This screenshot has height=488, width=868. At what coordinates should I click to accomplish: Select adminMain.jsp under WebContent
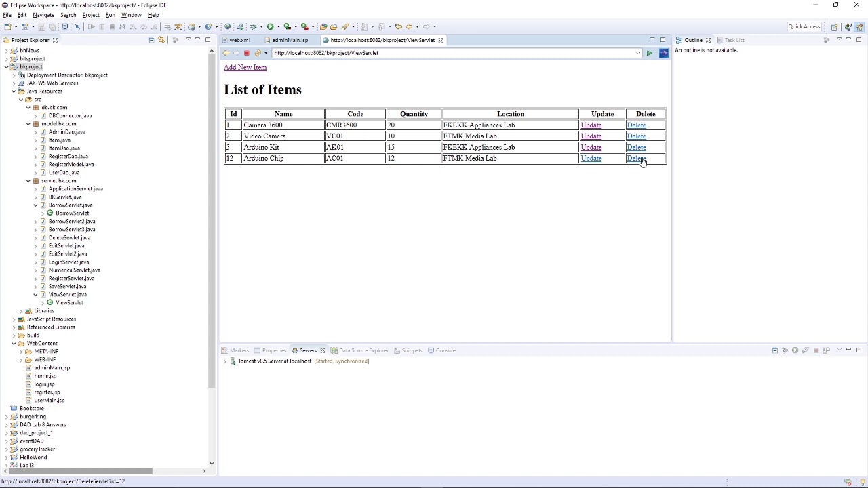pyautogui.click(x=52, y=368)
